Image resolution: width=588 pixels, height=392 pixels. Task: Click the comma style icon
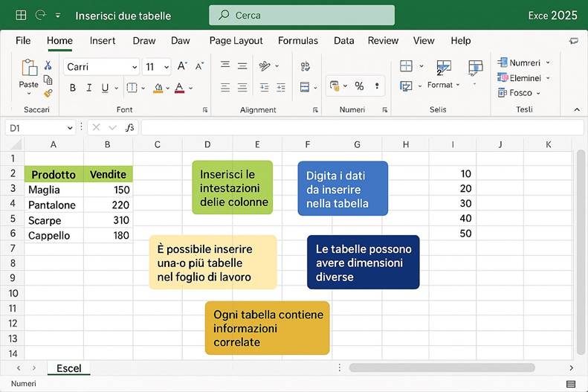377,86
